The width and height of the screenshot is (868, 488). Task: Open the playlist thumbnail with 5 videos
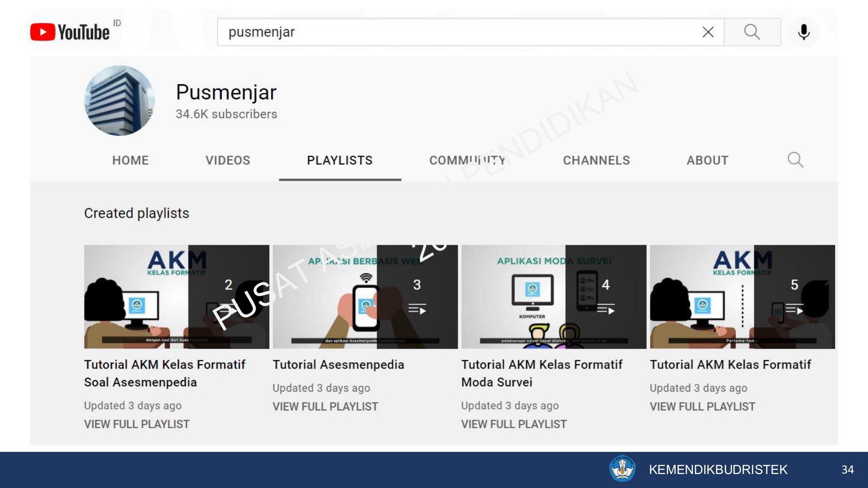tap(742, 297)
